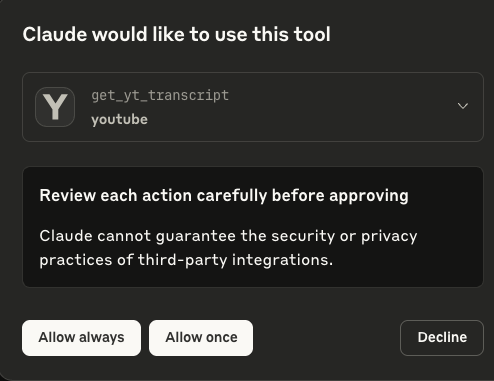Click the word 'privacy' in the warning text
Image resolution: width=494 pixels, height=381 pixels.
(389, 237)
